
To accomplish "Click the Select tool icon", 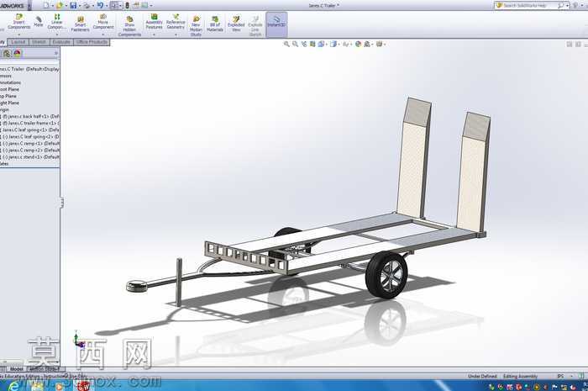I will (114, 5).
